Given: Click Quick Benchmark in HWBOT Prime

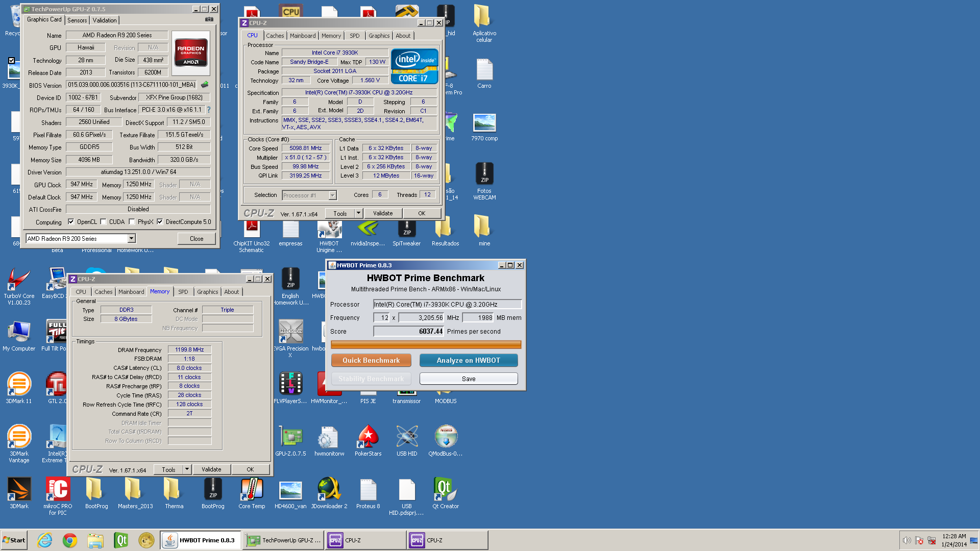Looking at the screenshot, I should pos(371,360).
